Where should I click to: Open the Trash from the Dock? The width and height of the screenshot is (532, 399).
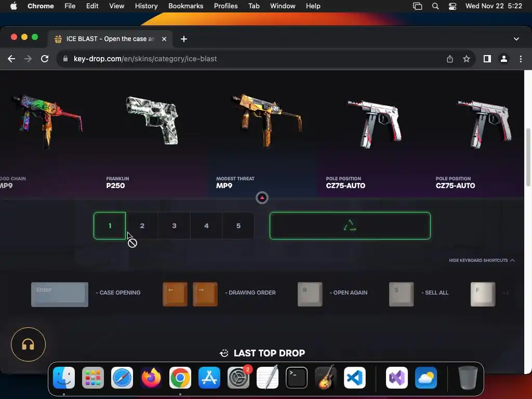(x=468, y=378)
